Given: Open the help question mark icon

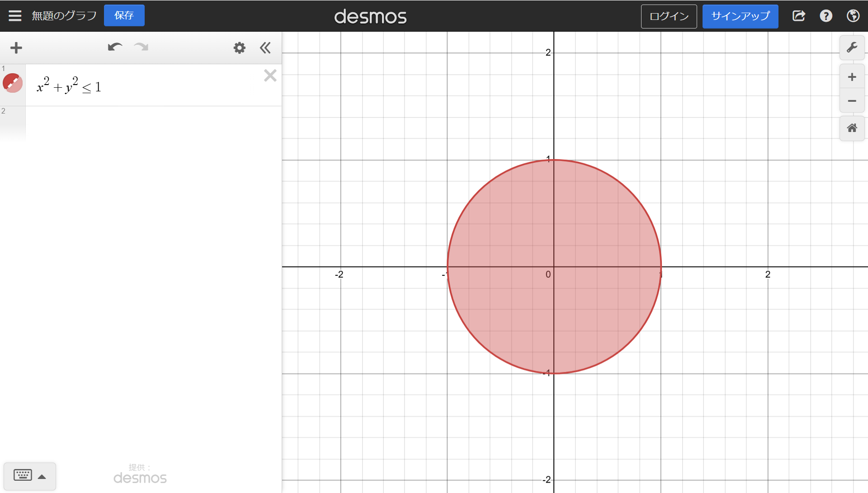Looking at the screenshot, I should pos(826,16).
